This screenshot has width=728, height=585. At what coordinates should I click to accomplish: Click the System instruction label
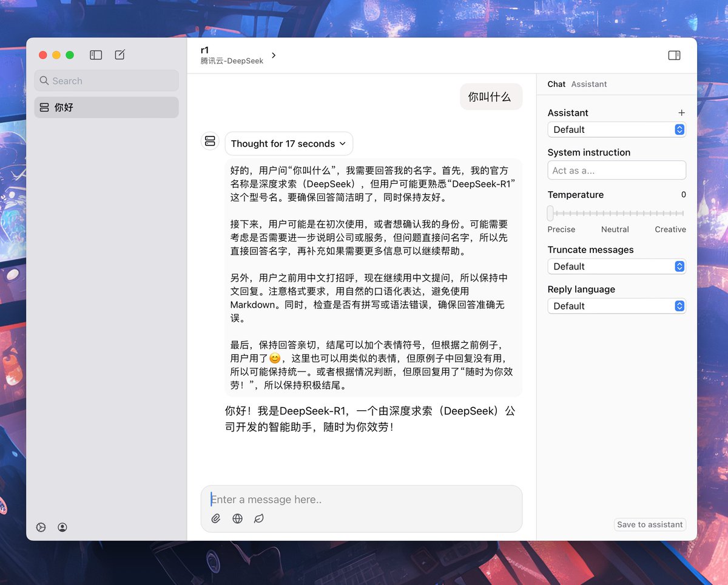(x=588, y=152)
